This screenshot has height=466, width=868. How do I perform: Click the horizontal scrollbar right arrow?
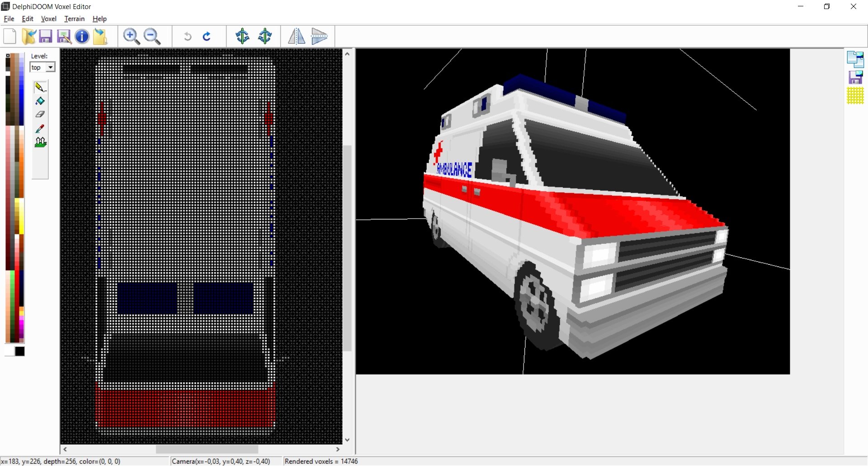point(338,450)
